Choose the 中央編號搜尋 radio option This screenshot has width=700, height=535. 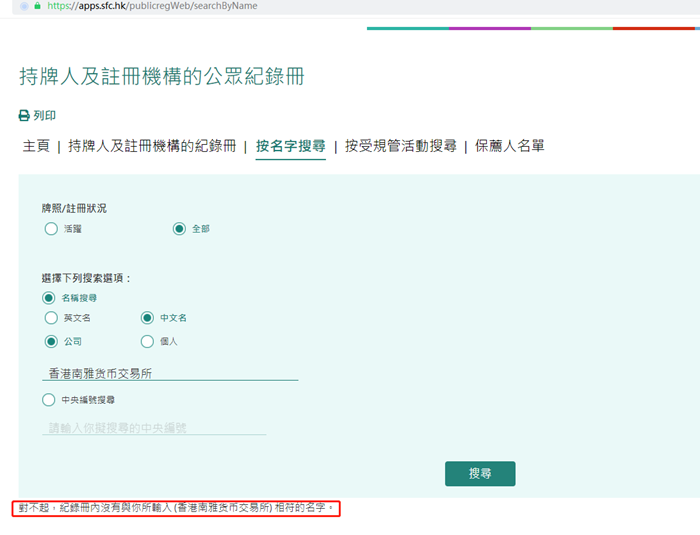pos(49,400)
